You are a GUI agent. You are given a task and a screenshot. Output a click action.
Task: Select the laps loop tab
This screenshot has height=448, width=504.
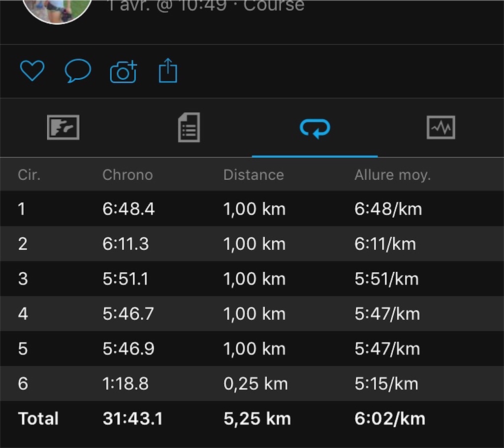(x=315, y=128)
